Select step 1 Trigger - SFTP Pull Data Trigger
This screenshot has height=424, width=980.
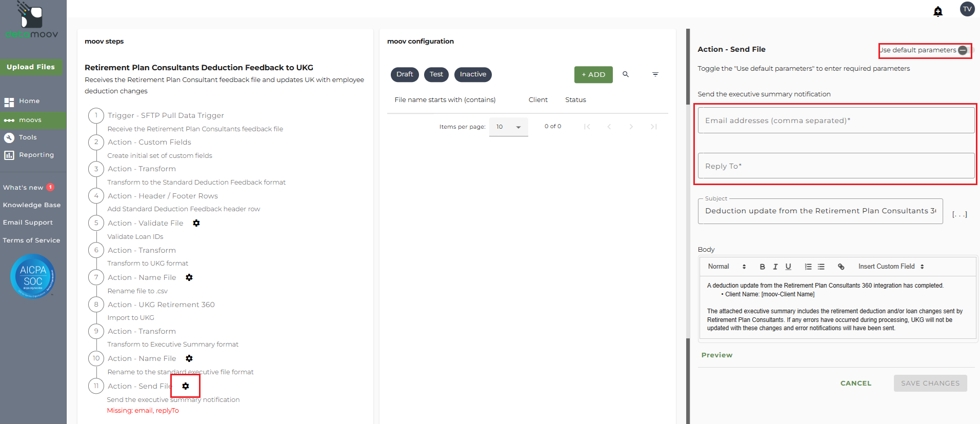(x=166, y=116)
